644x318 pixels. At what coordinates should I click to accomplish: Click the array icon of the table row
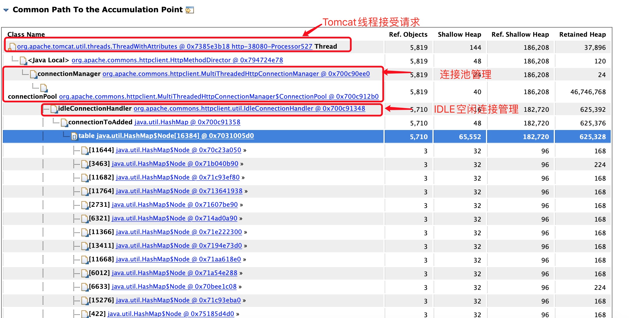tap(74, 136)
